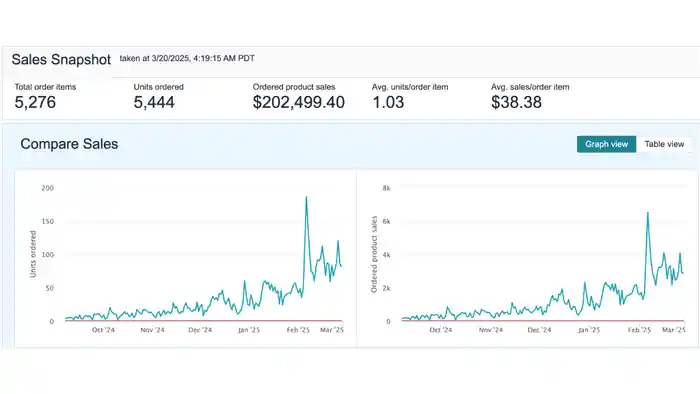Click Jan '25 label on sales chart
Viewport: 700px width, 394px height.
589,330
